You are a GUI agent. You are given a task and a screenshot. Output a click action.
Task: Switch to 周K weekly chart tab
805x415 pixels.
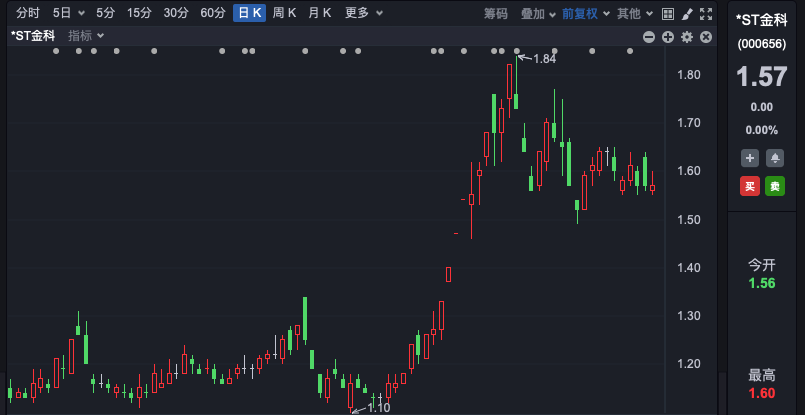pyautogui.click(x=284, y=14)
